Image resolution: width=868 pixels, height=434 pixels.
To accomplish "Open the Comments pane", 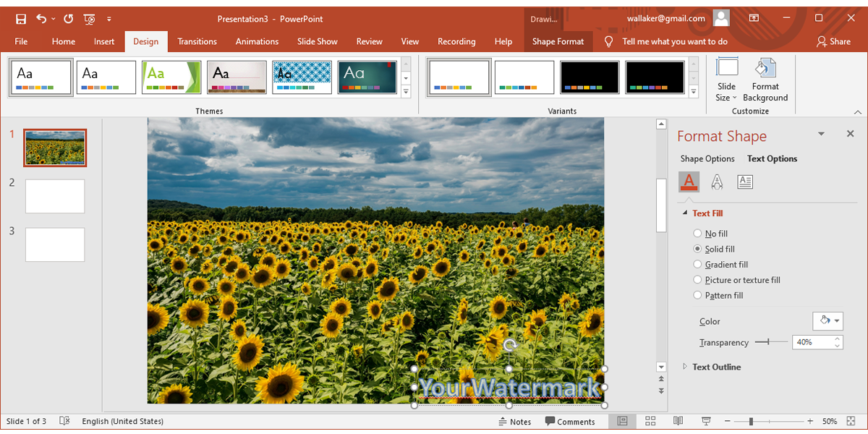I will tap(571, 420).
